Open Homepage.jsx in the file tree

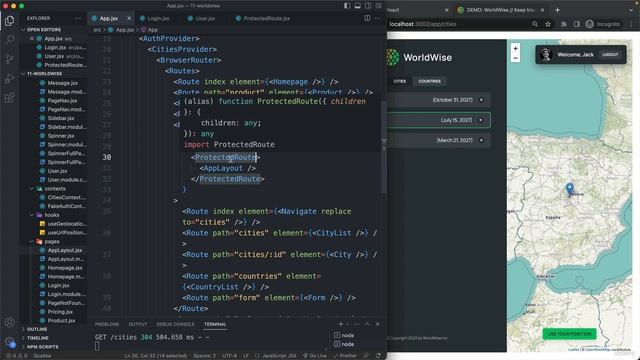(x=65, y=268)
